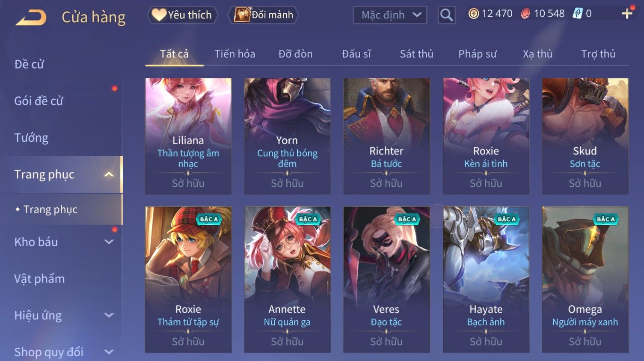Open Gói đề cử in the sidebar
The height and width of the screenshot is (361, 644).
click(39, 101)
